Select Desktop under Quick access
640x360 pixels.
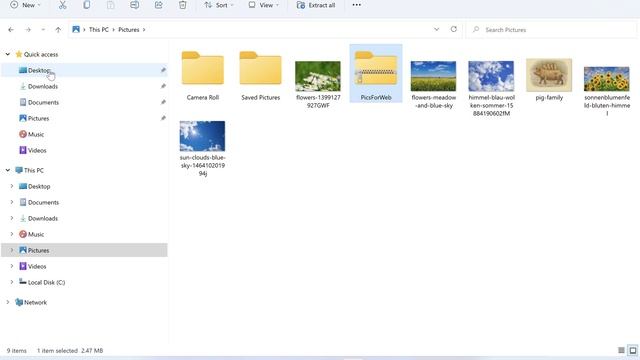[84, 70]
